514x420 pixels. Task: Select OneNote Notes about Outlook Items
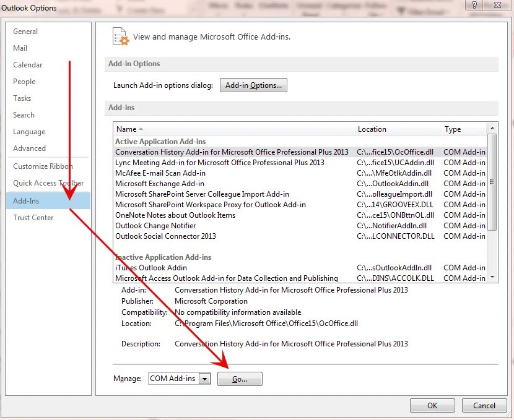[x=300, y=215]
